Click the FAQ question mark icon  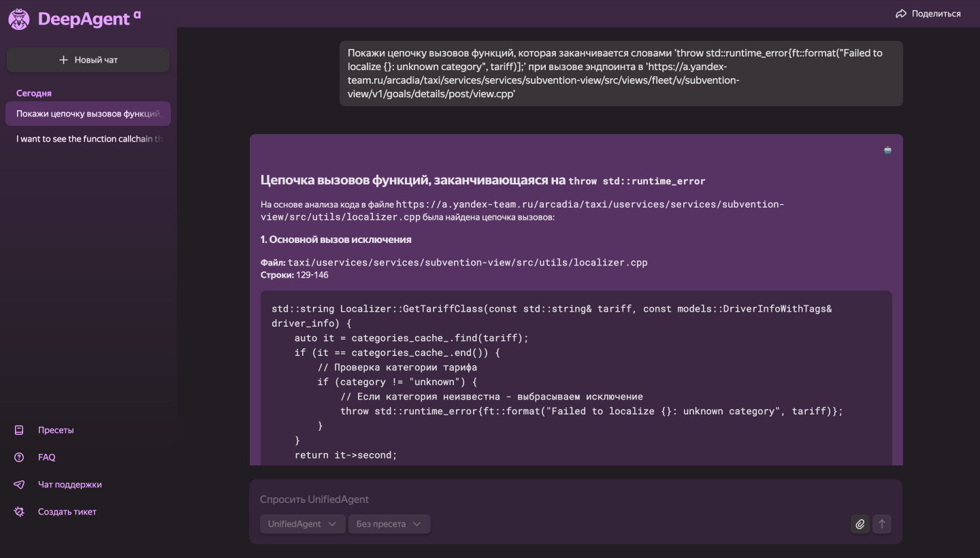tap(19, 457)
